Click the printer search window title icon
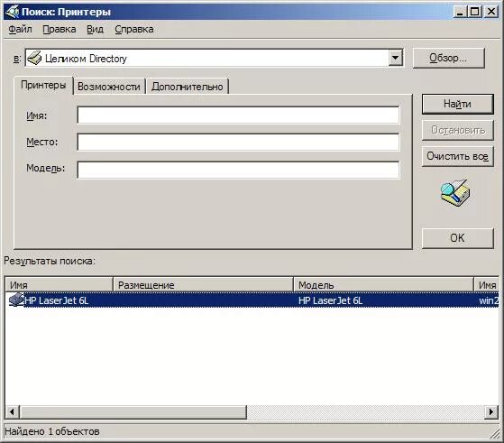The width and height of the screenshot is (504, 443). click(x=13, y=12)
